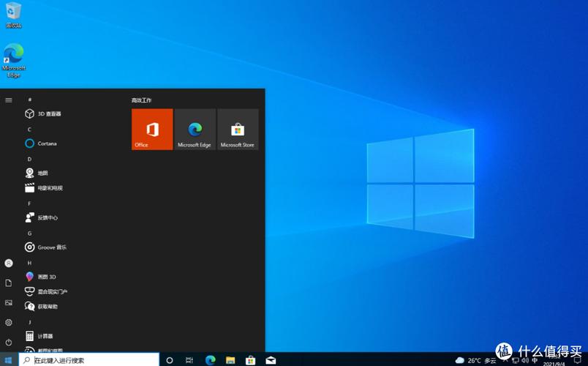This screenshot has width=588, height=366.
Task: Open the Microsoft Store tile
Action: pyautogui.click(x=238, y=130)
